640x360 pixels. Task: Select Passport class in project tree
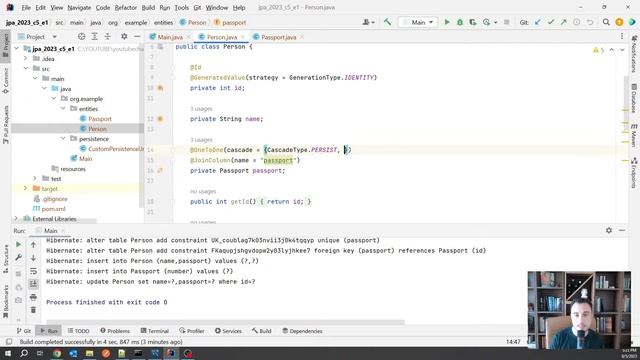click(100, 119)
